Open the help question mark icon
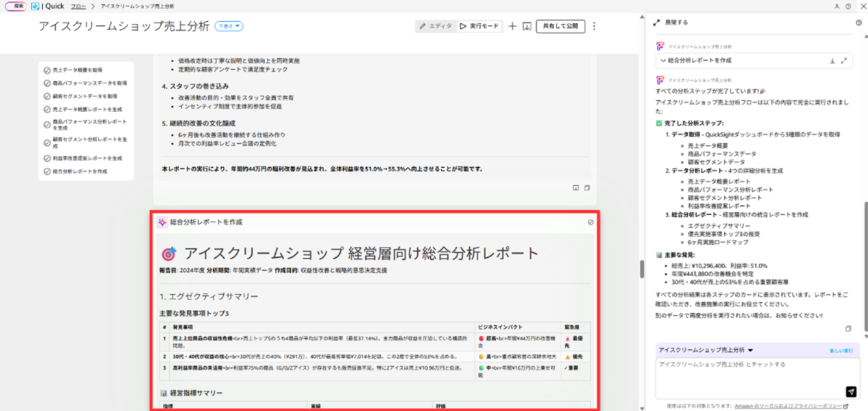The width and height of the screenshot is (868, 411). tap(848, 5)
